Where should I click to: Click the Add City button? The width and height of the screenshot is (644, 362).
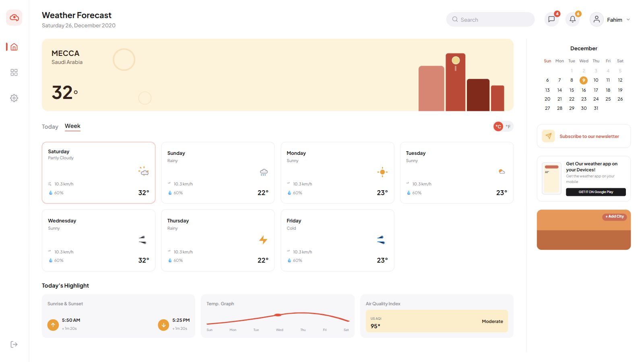pos(614,216)
